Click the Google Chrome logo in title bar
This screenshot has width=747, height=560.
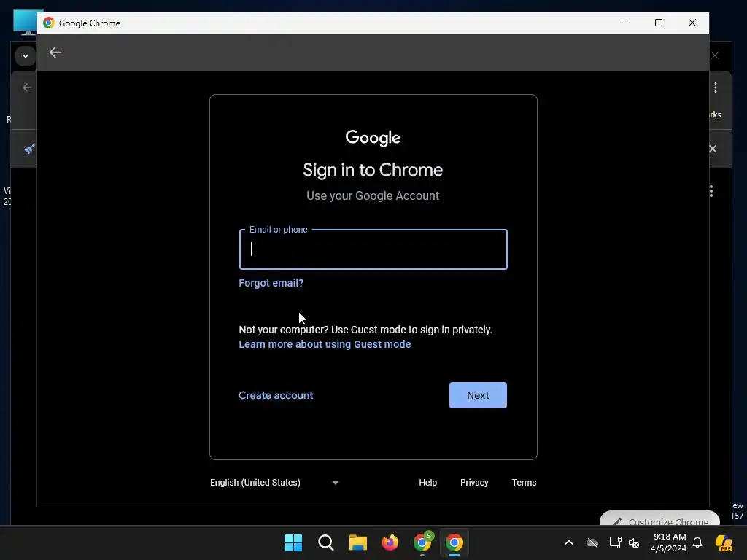point(49,23)
